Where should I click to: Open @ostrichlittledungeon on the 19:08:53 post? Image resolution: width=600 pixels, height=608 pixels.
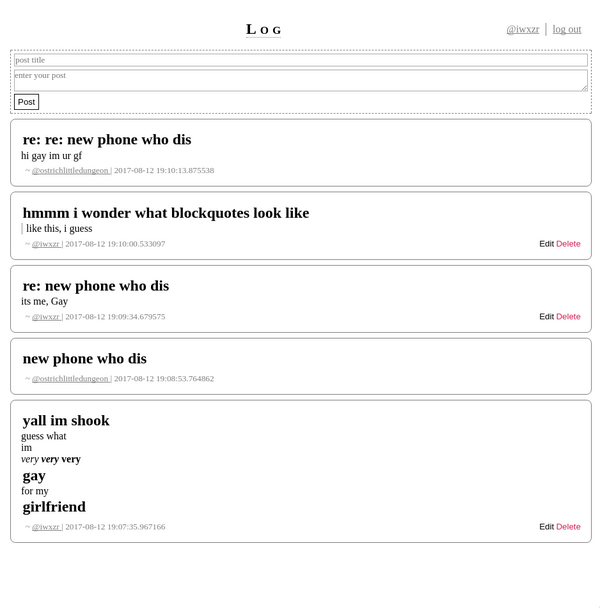[x=71, y=379]
